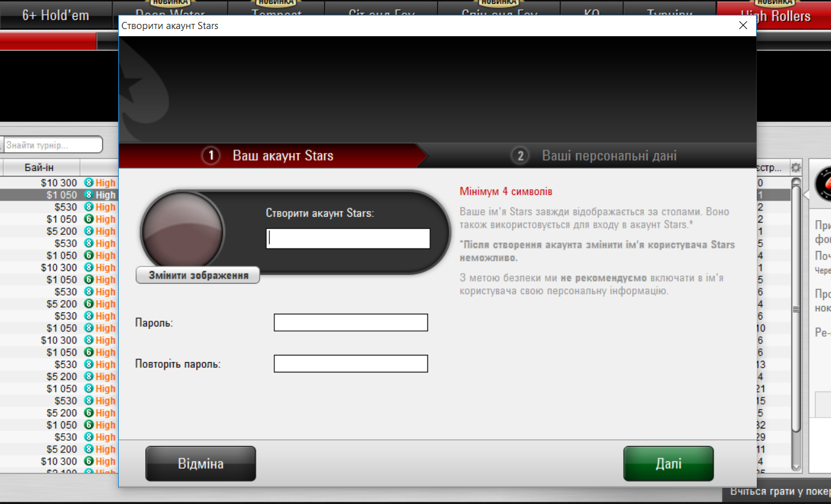Click the step 2 number circle icon

(x=520, y=156)
